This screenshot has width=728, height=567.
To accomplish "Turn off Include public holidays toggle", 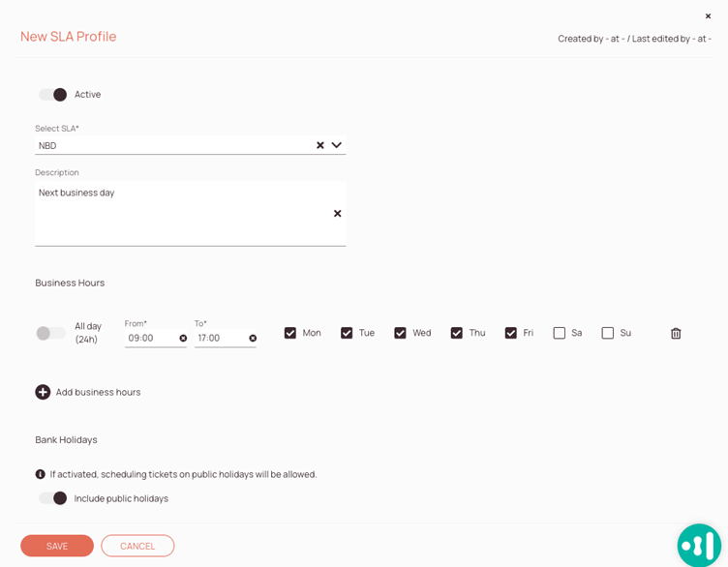I will [53, 498].
